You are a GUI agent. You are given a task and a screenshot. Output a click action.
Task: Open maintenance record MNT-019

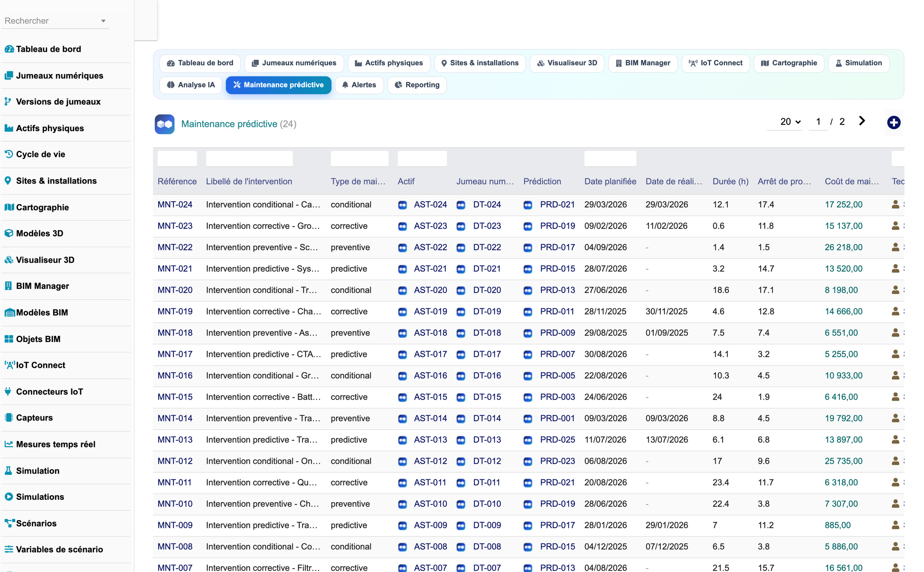point(175,312)
